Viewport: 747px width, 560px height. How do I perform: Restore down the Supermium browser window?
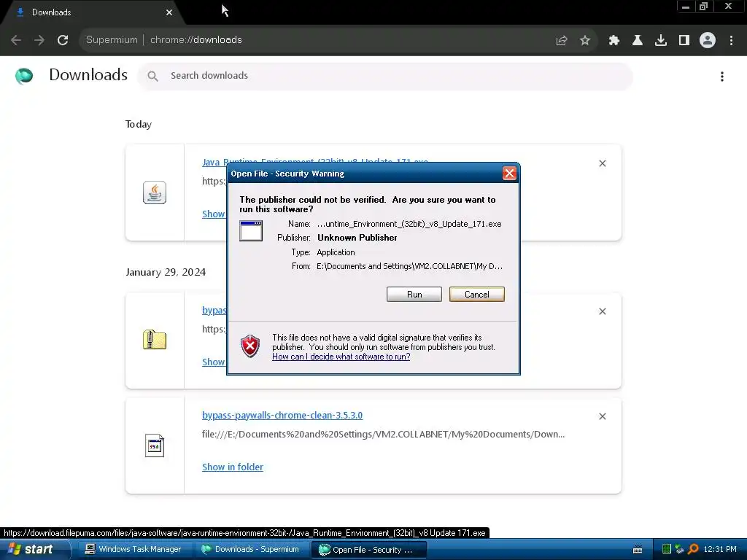click(x=704, y=7)
